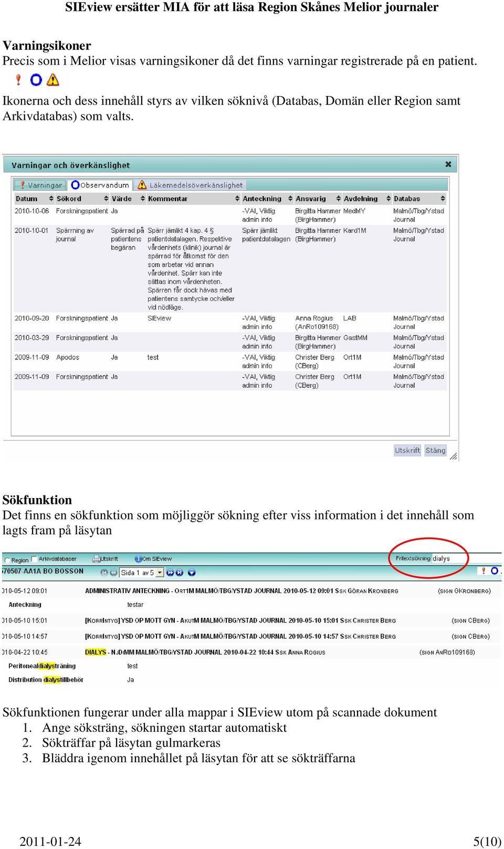
Task: Click the 2010-03-29 date cell
Action: tap(31, 338)
